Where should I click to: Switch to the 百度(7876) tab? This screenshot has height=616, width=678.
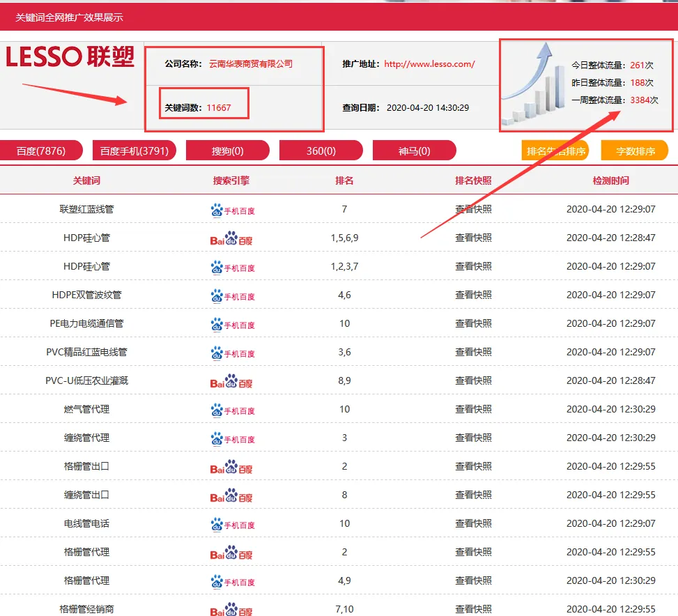point(41,151)
